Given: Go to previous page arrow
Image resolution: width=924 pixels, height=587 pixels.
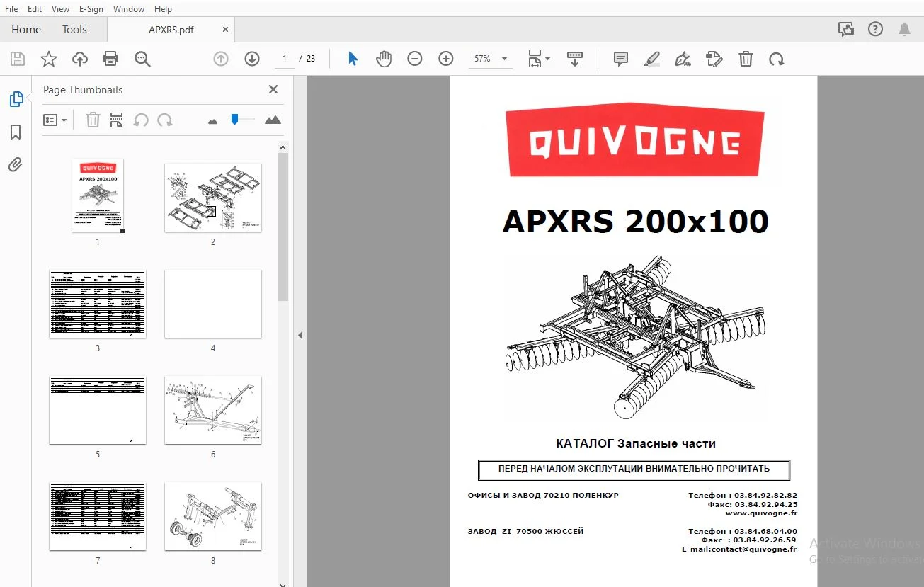Looking at the screenshot, I should point(221,59).
